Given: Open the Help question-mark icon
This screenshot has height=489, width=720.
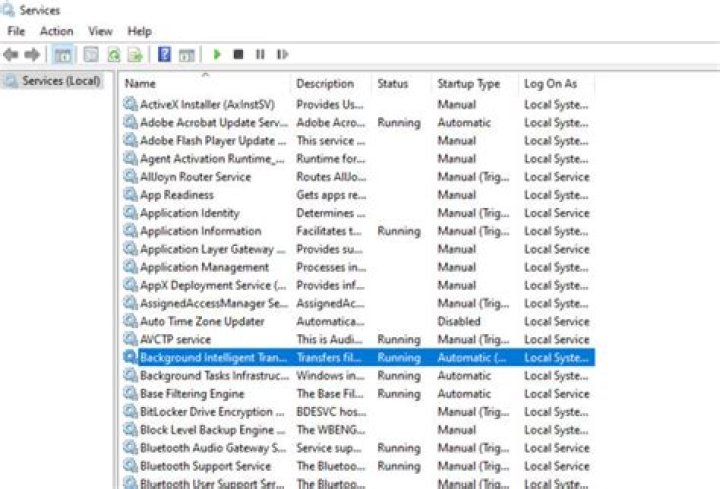Looking at the screenshot, I should (164, 55).
